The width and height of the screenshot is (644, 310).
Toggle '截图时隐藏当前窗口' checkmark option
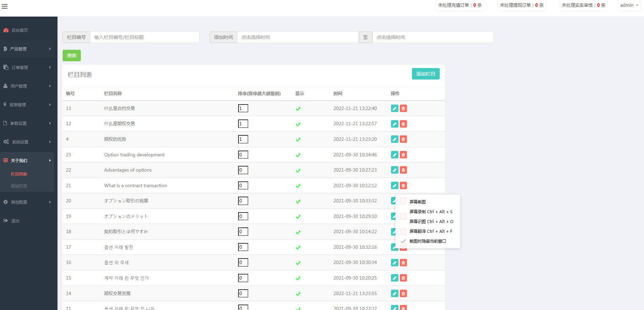[428, 241]
